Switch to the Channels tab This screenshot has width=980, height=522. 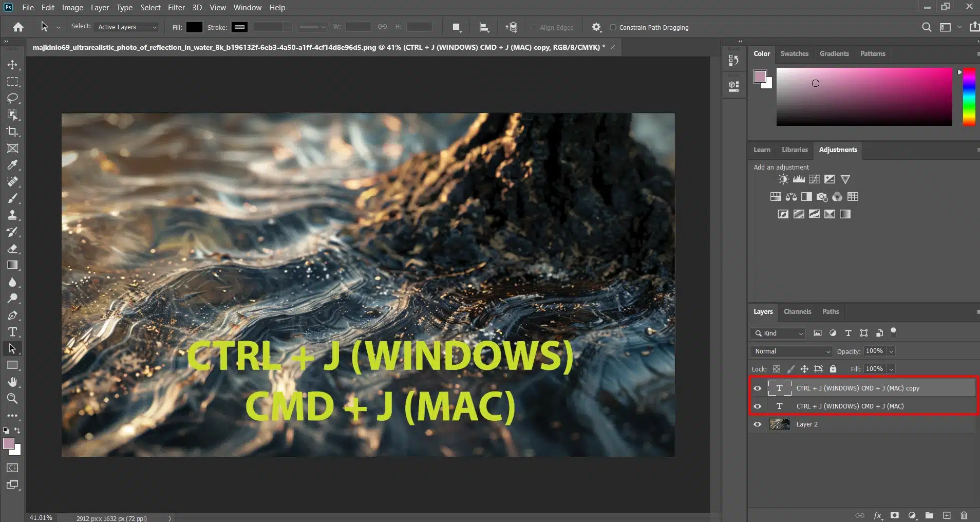point(797,311)
